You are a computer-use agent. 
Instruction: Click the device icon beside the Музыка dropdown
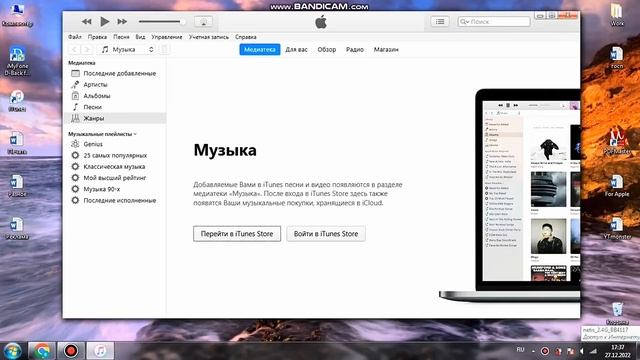click(164, 49)
